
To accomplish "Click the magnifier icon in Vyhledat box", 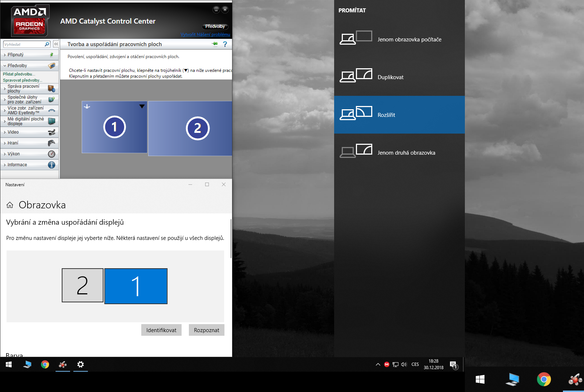I will click(47, 44).
